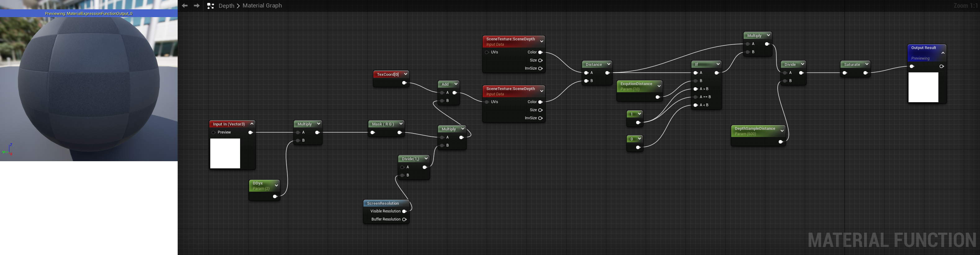The image size is (980, 255).
Task: Expand the Mask (R G) node chevron
Action: pos(401,124)
